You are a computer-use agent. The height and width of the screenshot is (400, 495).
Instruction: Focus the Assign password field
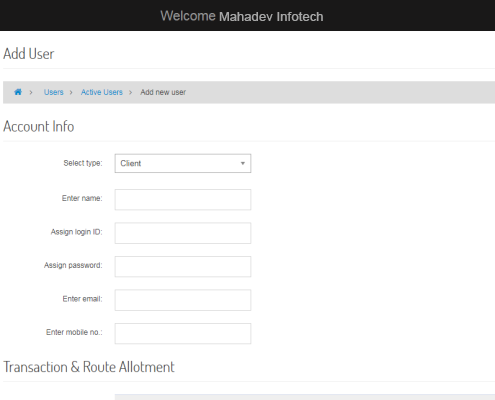183,266
